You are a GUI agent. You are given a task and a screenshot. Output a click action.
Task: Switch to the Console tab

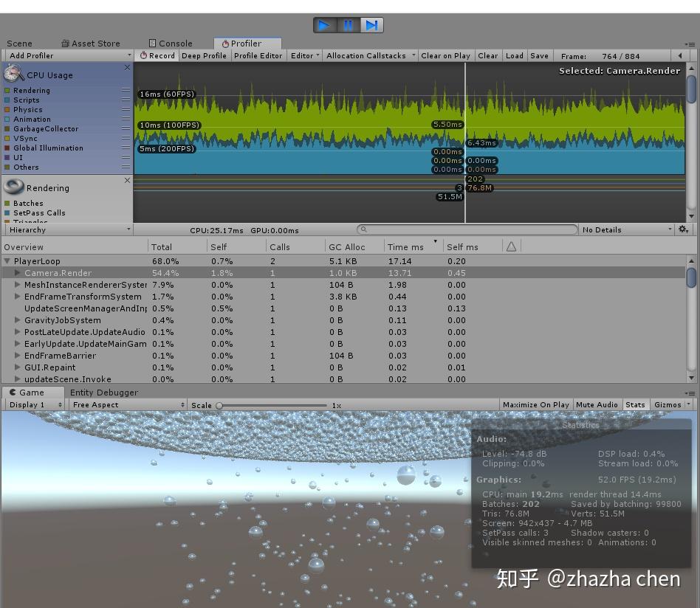coord(171,43)
